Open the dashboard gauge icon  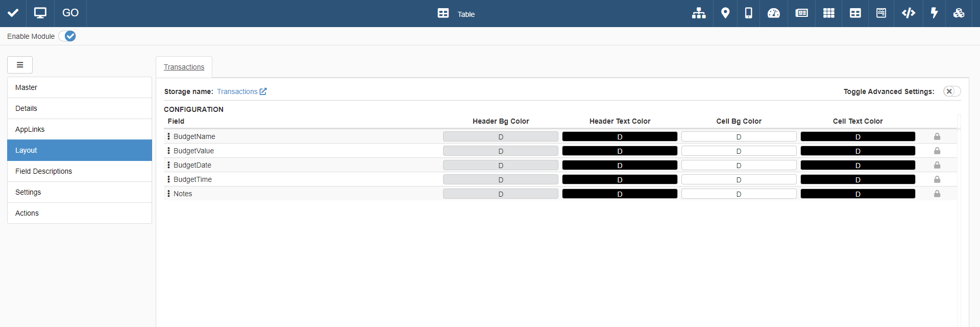pos(774,13)
